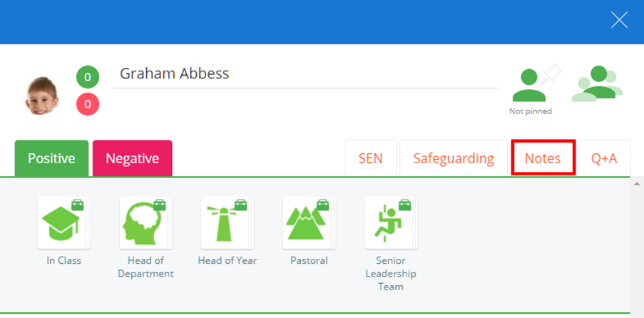Open the Notes tab
Viewport: 644px width, 318px height.
[543, 158]
